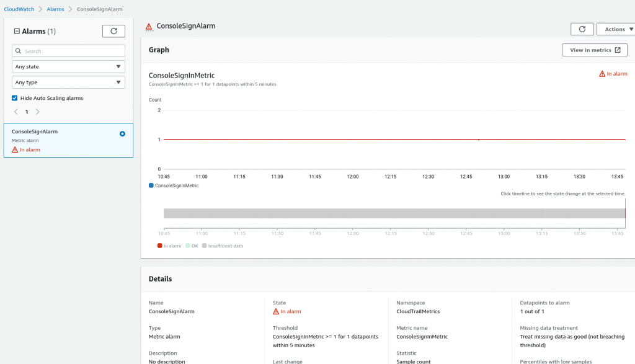Refresh the Alarms list

113,30
